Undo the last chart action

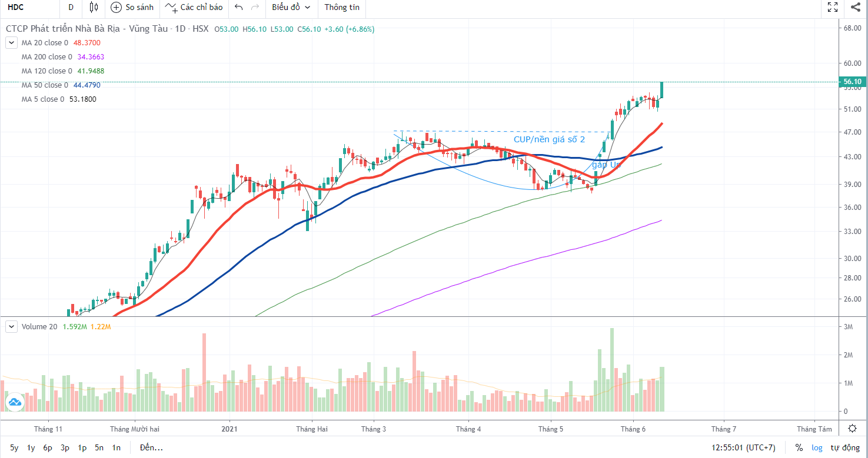(238, 8)
